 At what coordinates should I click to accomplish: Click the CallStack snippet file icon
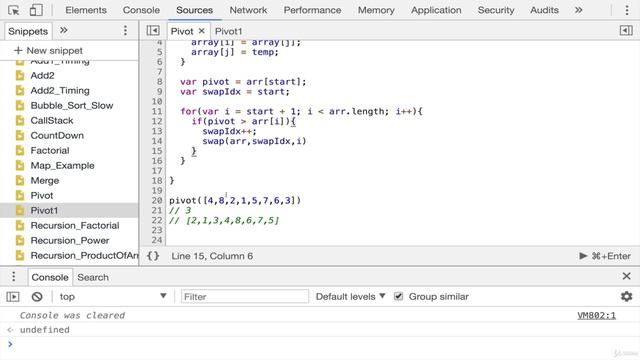[x=20, y=121]
